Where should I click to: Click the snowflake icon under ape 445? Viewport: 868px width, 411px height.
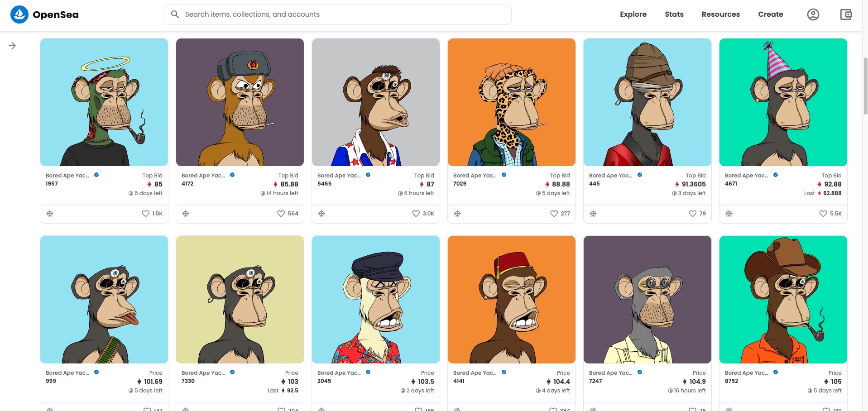click(593, 214)
